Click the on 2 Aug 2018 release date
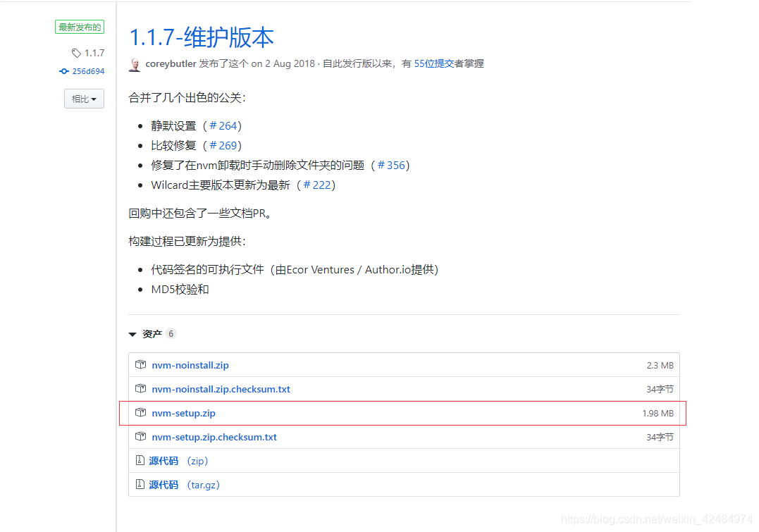Image resolution: width=759 pixels, height=532 pixels. point(283,63)
